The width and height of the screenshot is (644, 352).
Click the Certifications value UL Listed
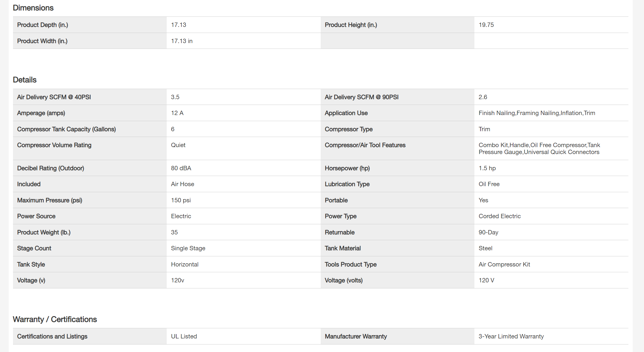[x=184, y=336]
